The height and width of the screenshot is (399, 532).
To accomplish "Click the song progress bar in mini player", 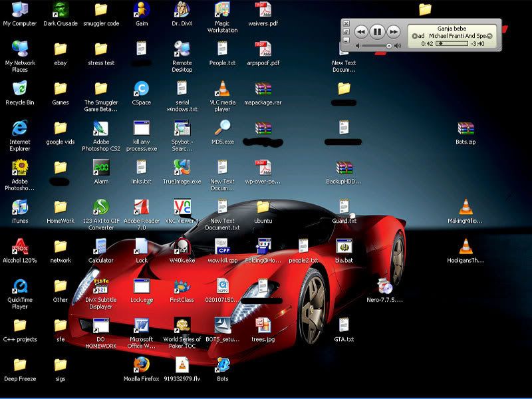I will tap(452, 43).
